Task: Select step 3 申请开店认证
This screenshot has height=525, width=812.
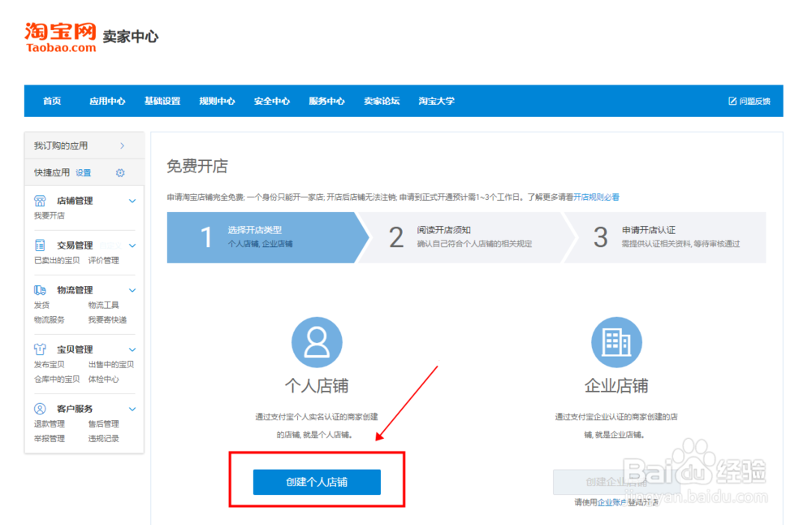Action: click(x=665, y=237)
